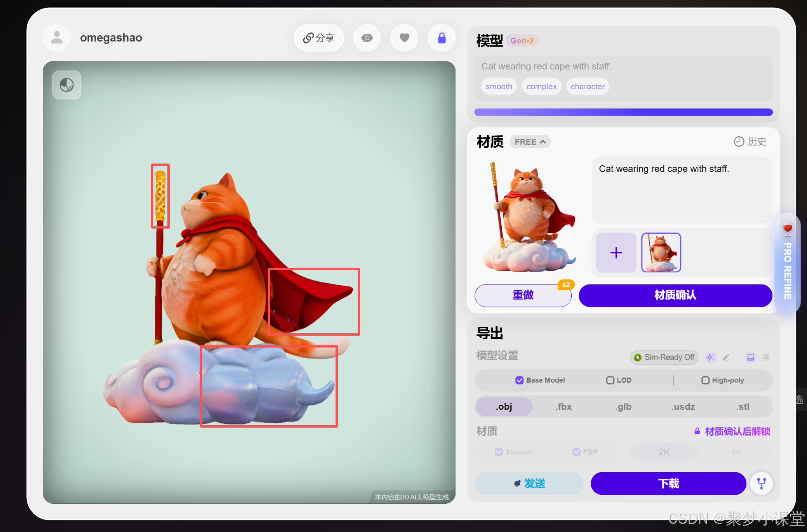
Task: Click the heart favorite icon
Action: (404, 38)
